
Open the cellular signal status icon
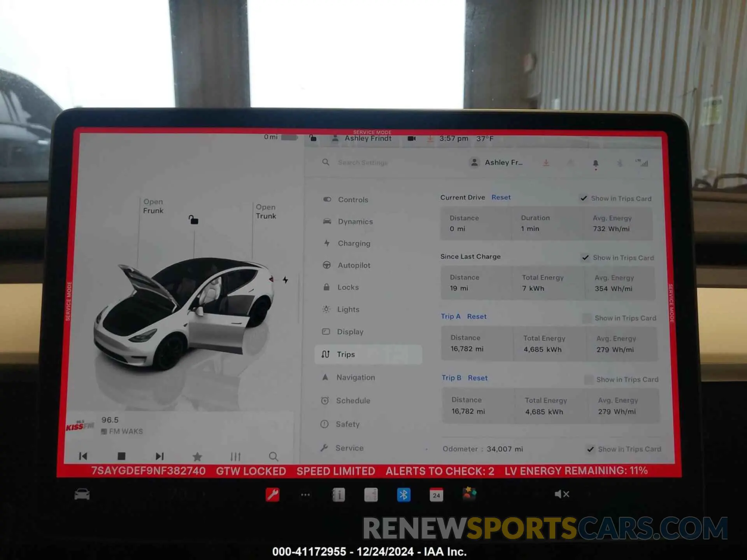tap(642, 163)
